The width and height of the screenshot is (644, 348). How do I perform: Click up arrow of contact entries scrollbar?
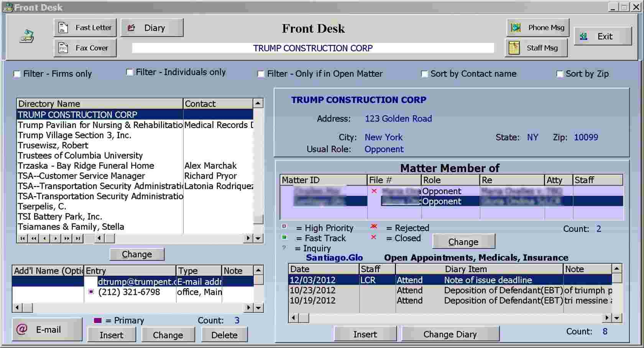click(x=259, y=270)
